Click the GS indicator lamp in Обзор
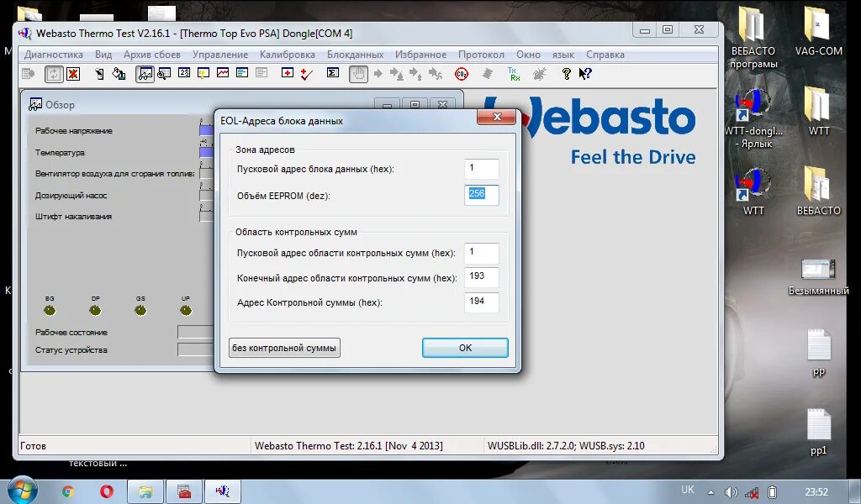 pyautogui.click(x=140, y=311)
